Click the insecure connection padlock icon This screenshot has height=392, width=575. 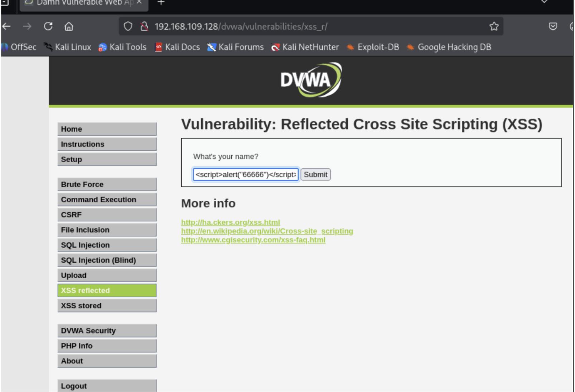[144, 26]
